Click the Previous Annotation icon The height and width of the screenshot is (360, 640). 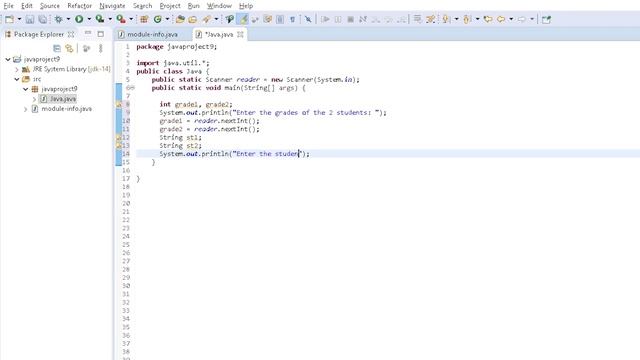tap(467, 19)
